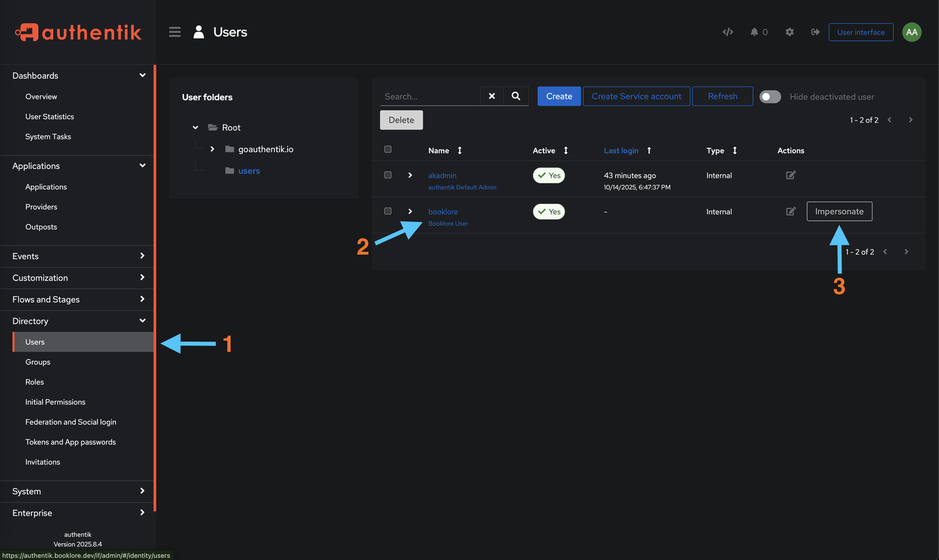Open the API browser code icon
The height and width of the screenshot is (560, 939).
pos(727,32)
